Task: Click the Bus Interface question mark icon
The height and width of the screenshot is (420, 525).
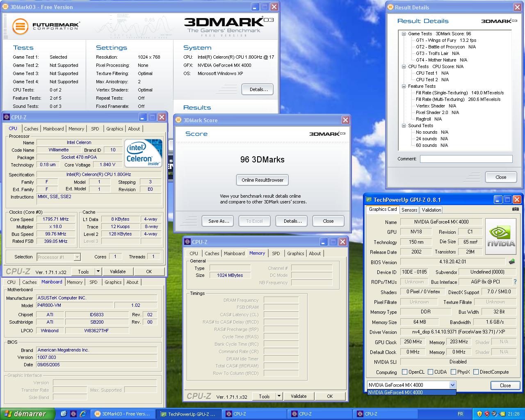Action: (515, 282)
